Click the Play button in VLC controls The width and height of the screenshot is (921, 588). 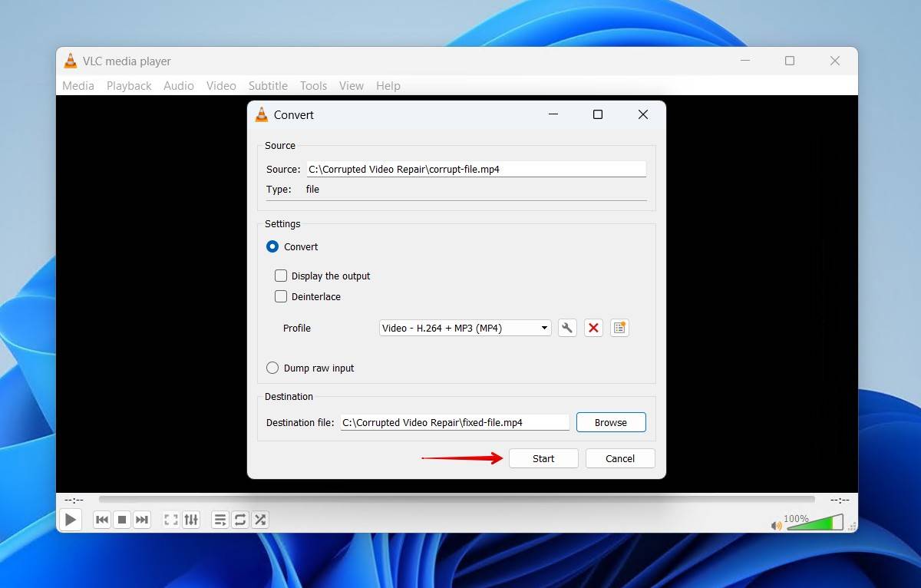tap(70, 520)
